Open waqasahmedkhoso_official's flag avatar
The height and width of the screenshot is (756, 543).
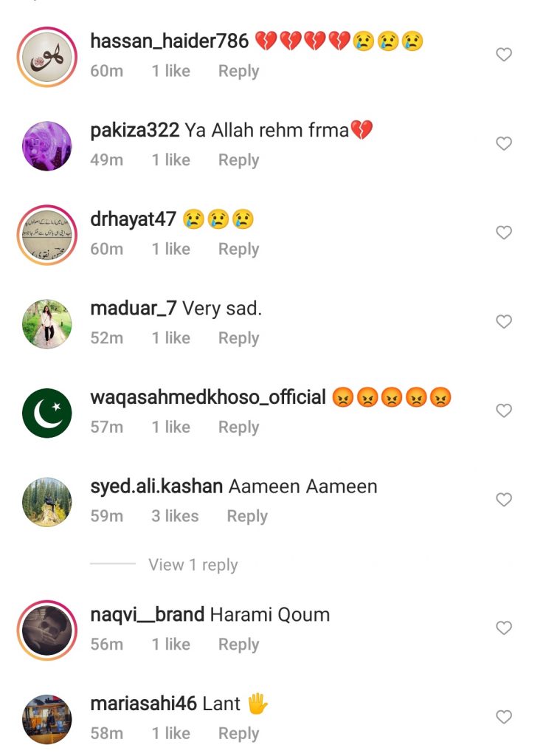click(x=47, y=413)
